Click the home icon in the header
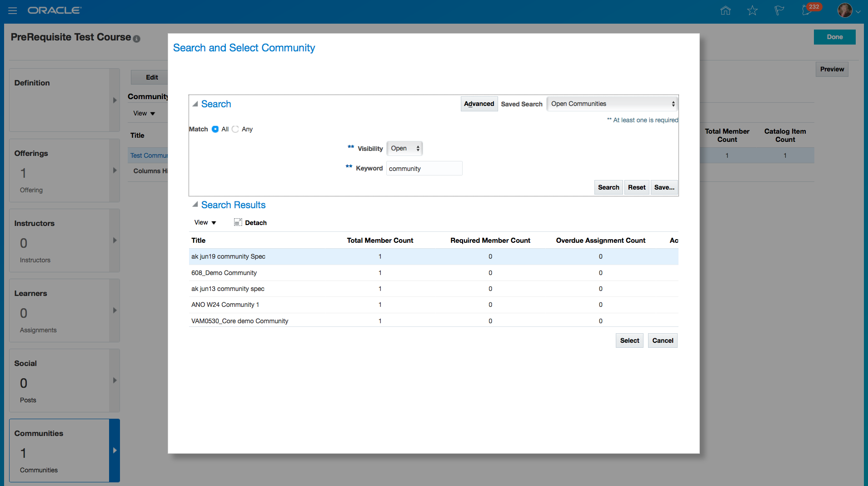 [x=725, y=10]
